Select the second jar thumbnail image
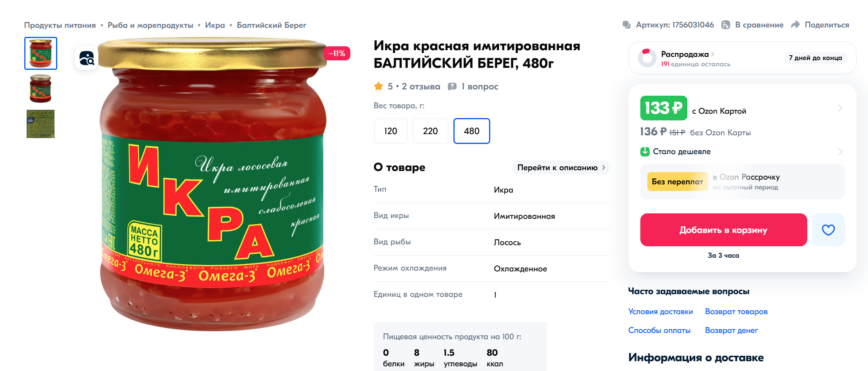 [x=40, y=89]
